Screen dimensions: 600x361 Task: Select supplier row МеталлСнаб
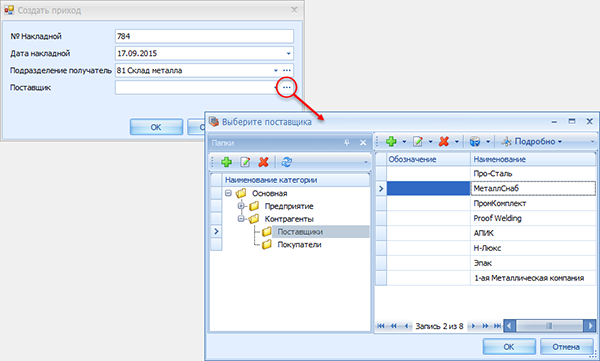[491, 188]
